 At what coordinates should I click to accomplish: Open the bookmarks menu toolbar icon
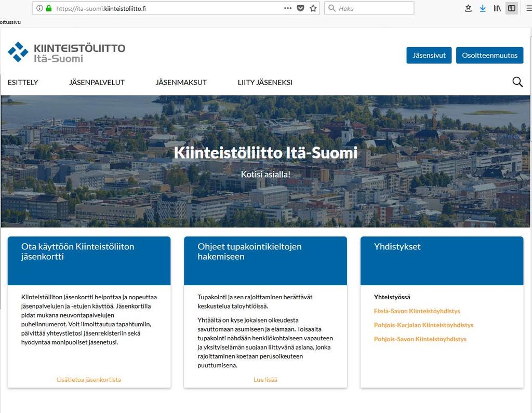(x=468, y=8)
